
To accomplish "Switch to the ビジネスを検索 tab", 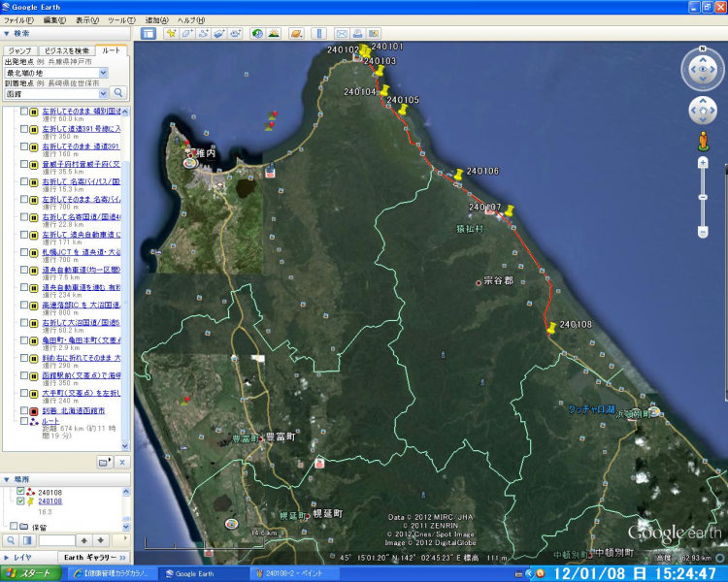I will click(x=67, y=49).
